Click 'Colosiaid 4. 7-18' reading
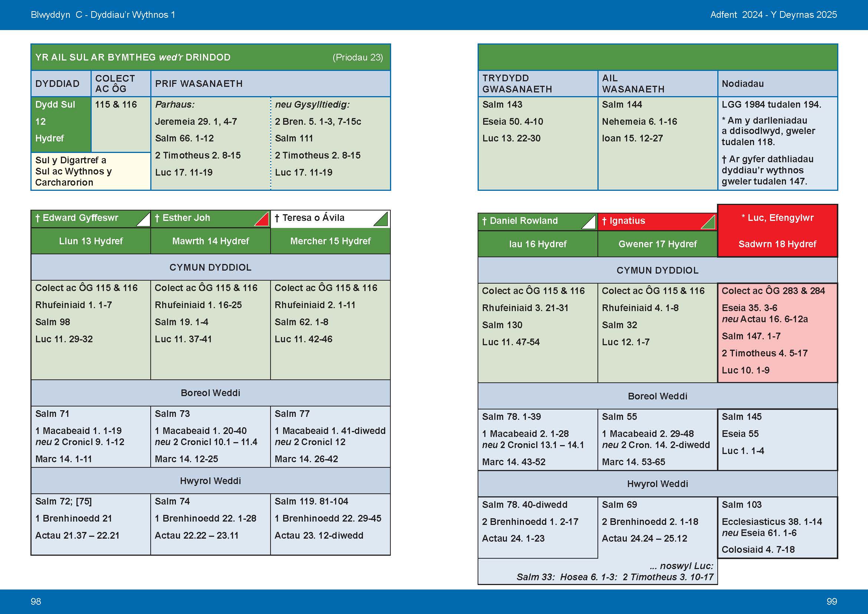Viewport: 868px width, 614px height. point(758,550)
